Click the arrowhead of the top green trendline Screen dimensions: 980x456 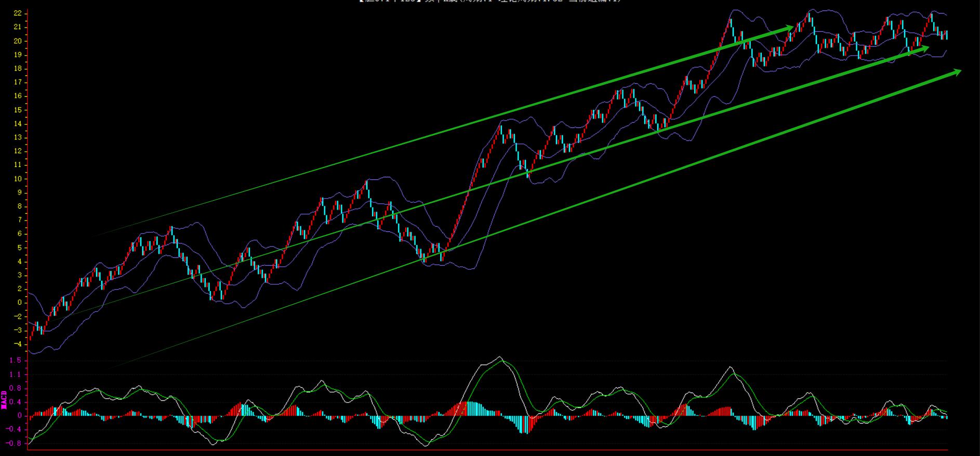[789, 27]
